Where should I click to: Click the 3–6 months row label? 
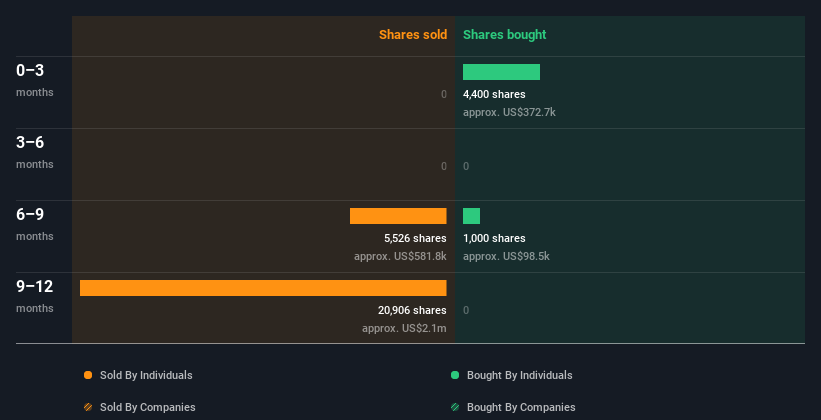(x=35, y=152)
